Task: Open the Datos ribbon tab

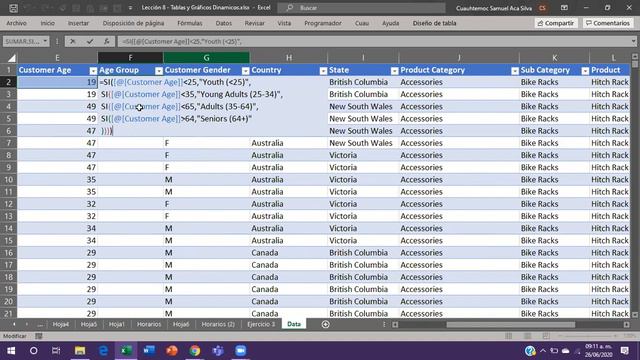Action: coord(224,23)
